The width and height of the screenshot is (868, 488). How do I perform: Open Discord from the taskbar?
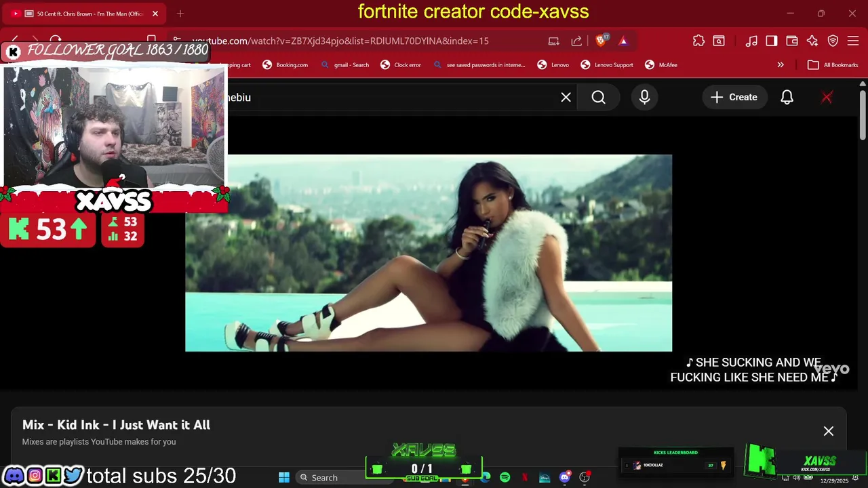[x=565, y=477]
